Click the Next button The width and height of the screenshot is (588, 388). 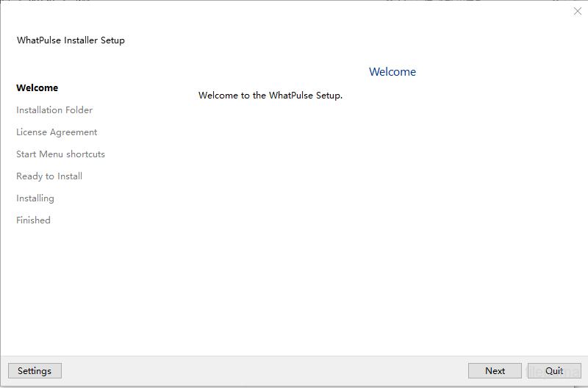click(495, 371)
